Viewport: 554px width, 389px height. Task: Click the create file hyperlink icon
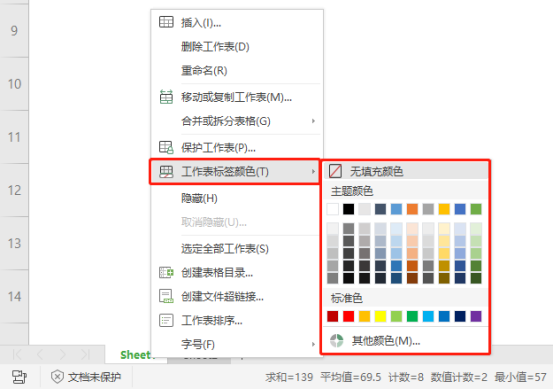click(166, 296)
